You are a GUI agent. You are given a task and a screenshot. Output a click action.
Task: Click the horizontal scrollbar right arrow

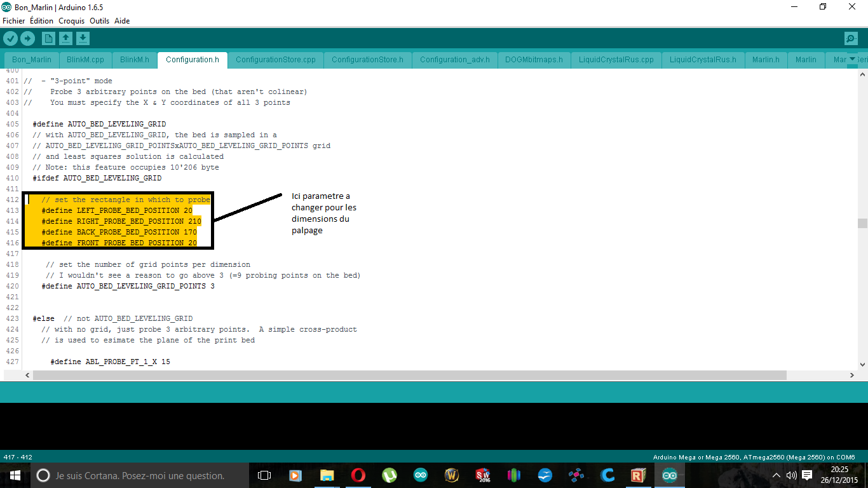852,376
